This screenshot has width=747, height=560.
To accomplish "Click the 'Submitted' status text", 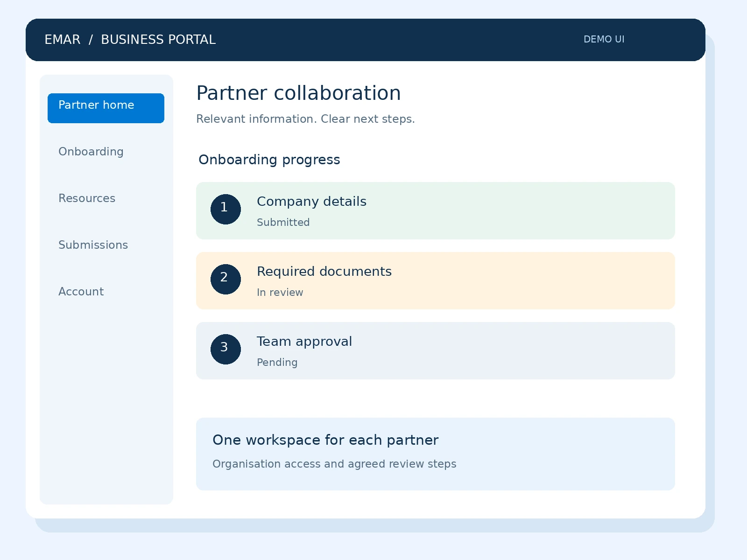I will [x=283, y=223].
